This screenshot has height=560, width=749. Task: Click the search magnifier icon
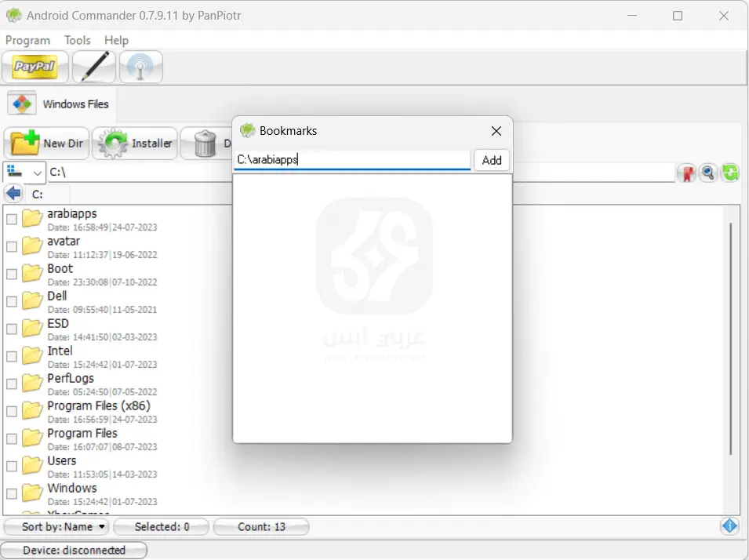coord(708,173)
